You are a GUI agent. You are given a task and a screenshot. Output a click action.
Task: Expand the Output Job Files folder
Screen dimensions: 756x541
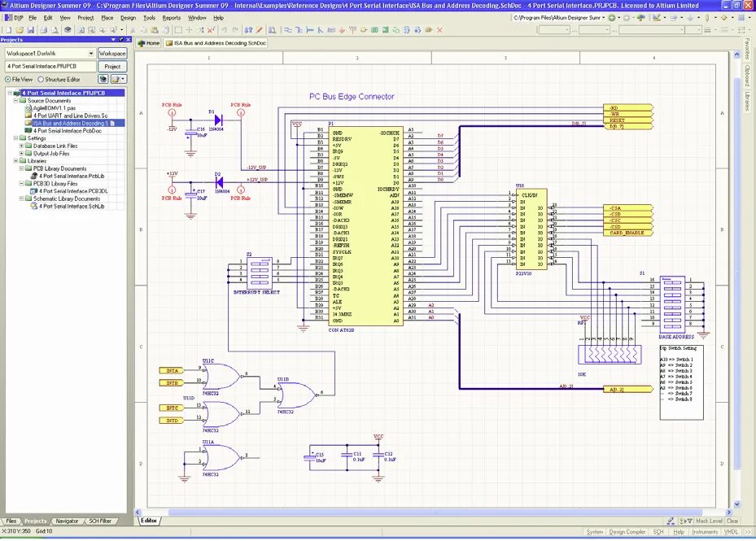tap(22, 153)
